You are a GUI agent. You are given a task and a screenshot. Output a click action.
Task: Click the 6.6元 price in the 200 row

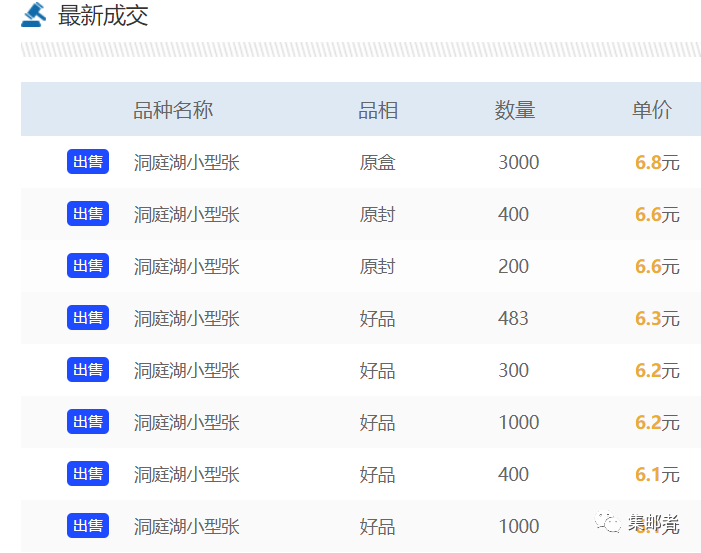(657, 266)
